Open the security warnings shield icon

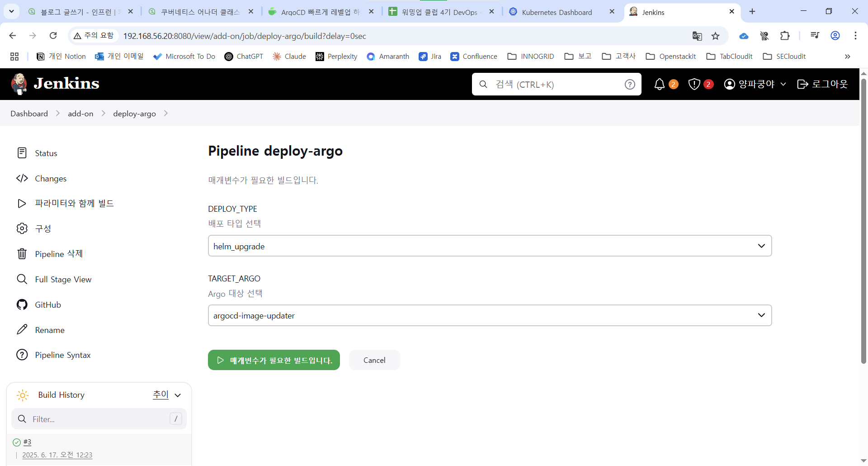pyautogui.click(x=694, y=84)
